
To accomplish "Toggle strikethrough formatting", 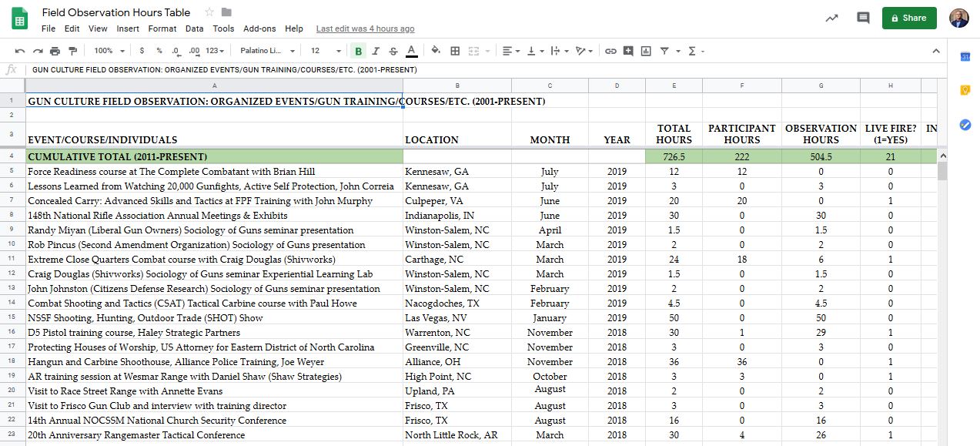I will (x=393, y=51).
